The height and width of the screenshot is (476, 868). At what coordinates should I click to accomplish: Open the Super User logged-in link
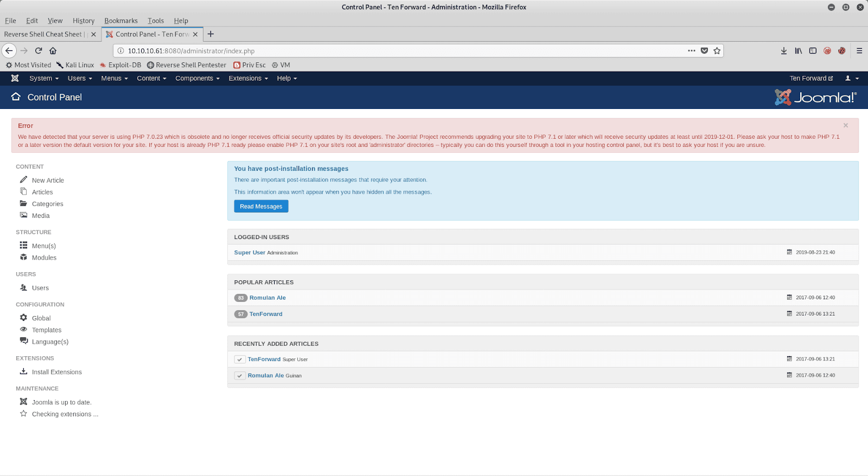[x=250, y=252]
